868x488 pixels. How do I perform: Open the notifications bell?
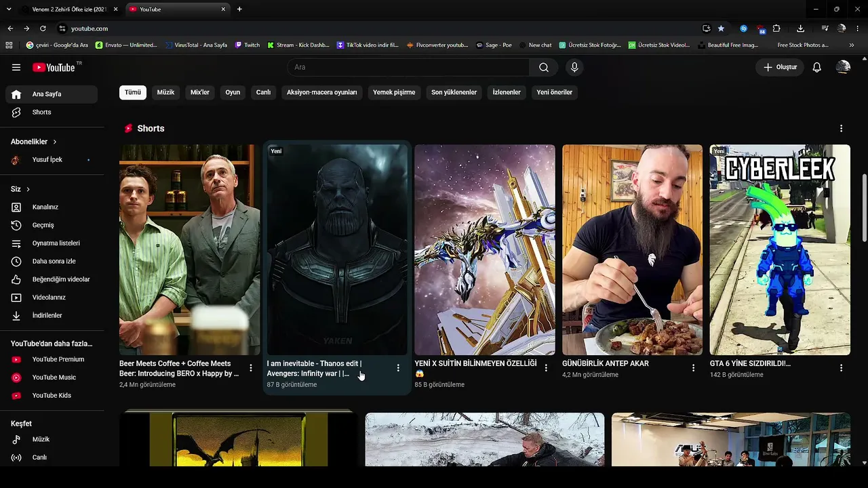point(817,67)
